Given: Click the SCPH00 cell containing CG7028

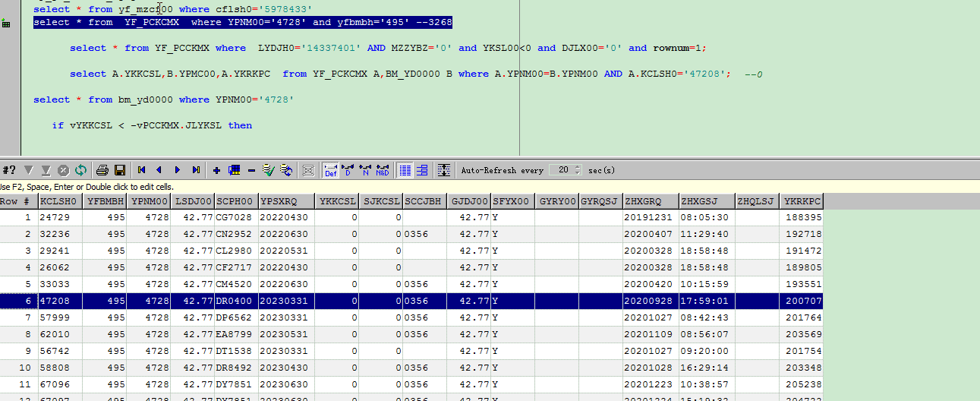Looking at the screenshot, I should (x=235, y=217).
